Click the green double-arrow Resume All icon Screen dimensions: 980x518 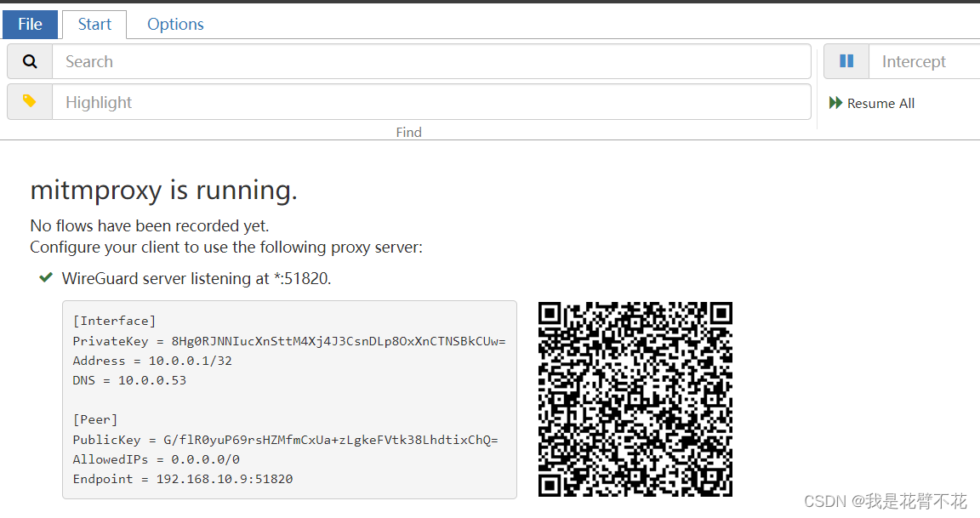[x=835, y=103]
